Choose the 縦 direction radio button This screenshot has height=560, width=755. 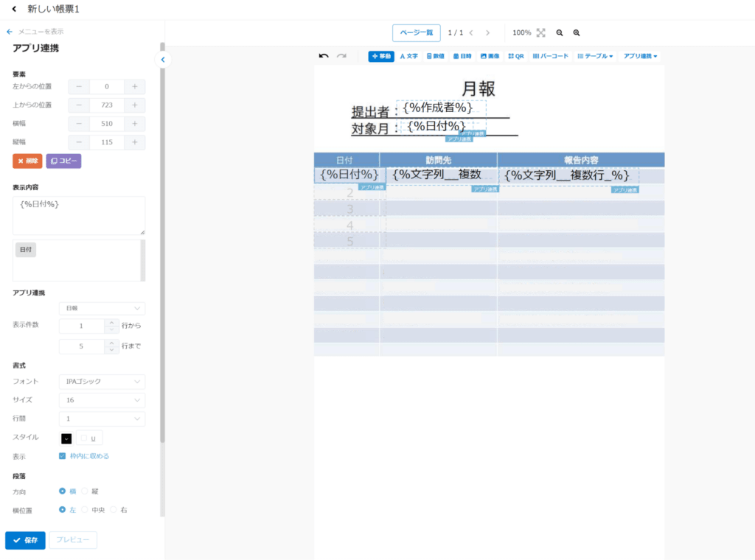pyautogui.click(x=85, y=491)
